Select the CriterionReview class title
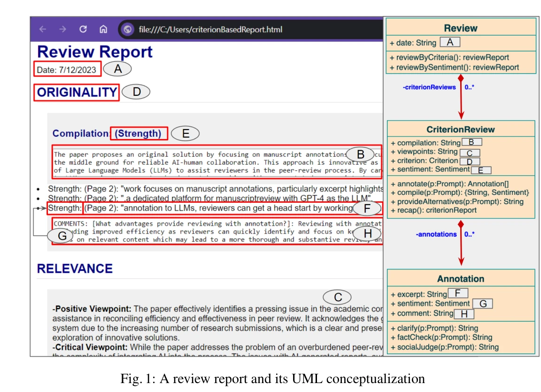Viewport: 541px width, 392px height. [460, 129]
